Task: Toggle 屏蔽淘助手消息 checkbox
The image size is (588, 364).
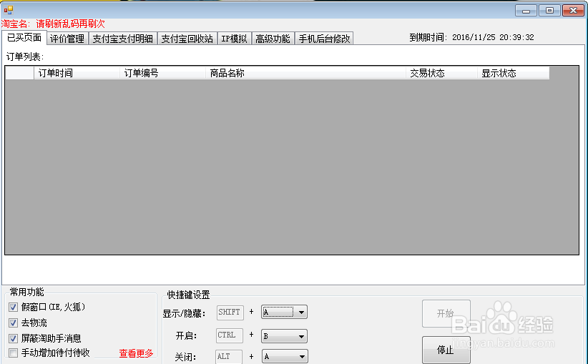Action: pyautogui.click(x=13, y=338)
